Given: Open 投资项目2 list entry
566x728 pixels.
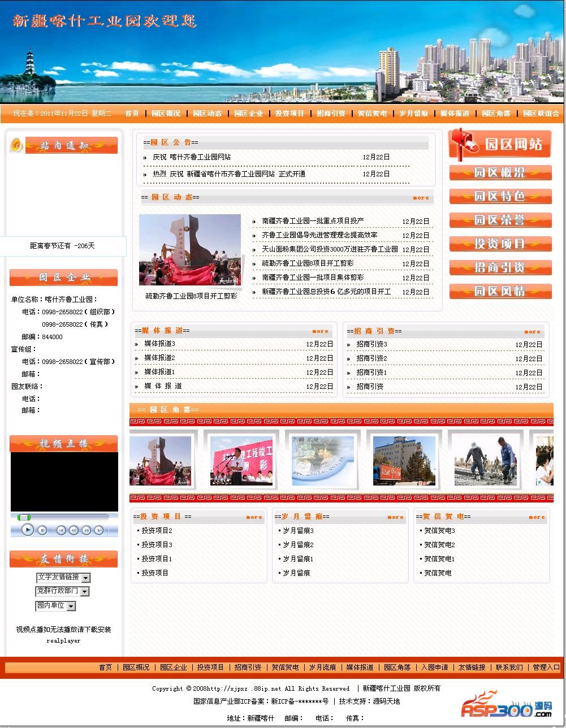Looking at the screenshot, I should (157, 531).
